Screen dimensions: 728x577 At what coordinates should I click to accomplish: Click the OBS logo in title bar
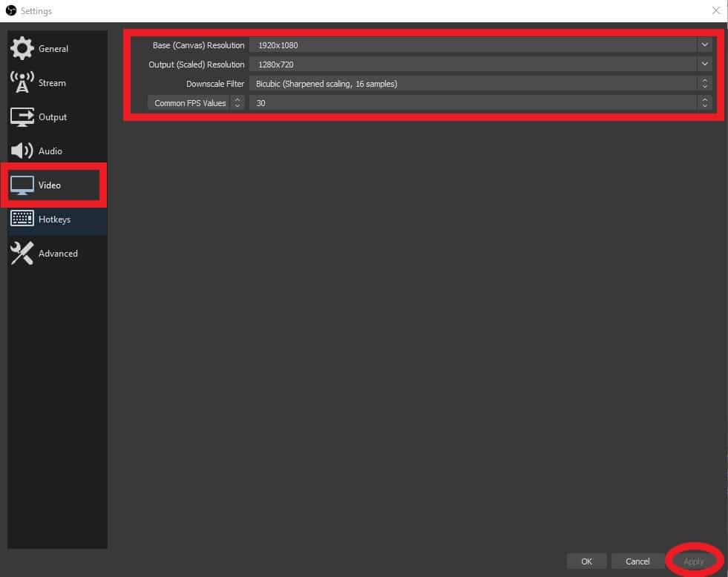point(11,11)
